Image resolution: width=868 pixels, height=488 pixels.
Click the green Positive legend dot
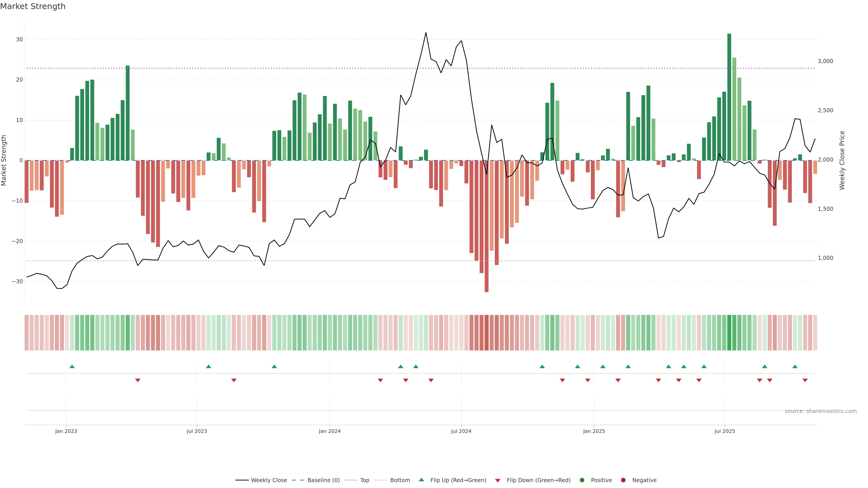coord(582,480)
